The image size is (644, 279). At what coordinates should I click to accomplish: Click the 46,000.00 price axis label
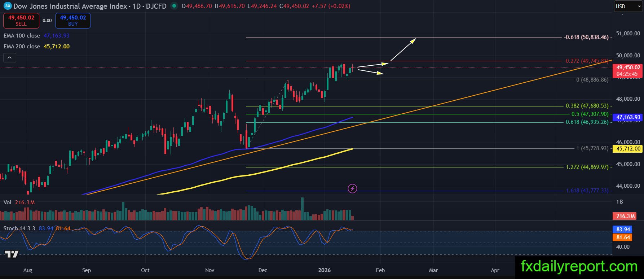click(628, 142)
